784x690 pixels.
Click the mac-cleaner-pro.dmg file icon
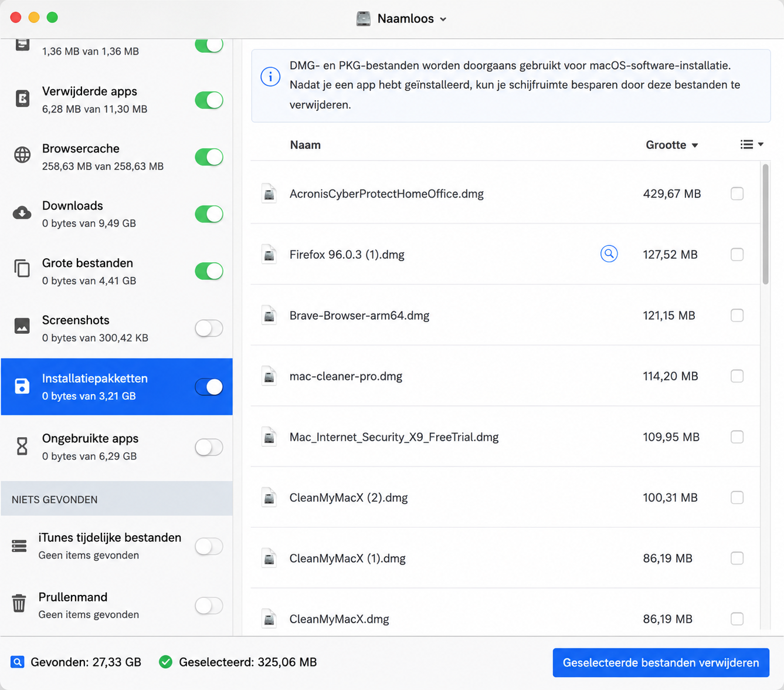point(269,376)
